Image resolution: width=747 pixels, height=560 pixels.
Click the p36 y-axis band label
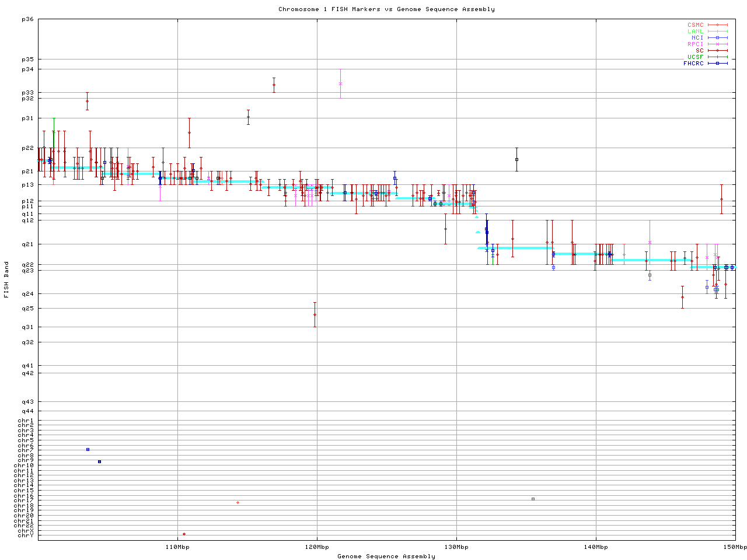point(28,19)
